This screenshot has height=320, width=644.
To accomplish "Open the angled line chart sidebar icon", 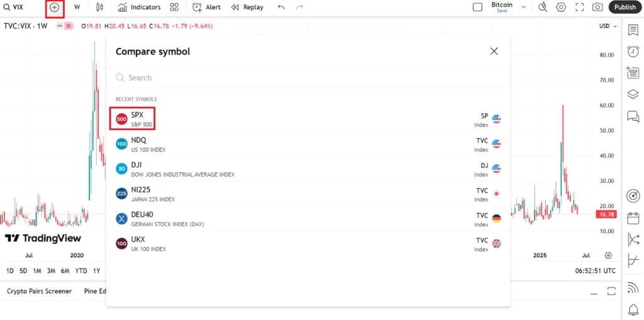I will click(x=633, y=261).
